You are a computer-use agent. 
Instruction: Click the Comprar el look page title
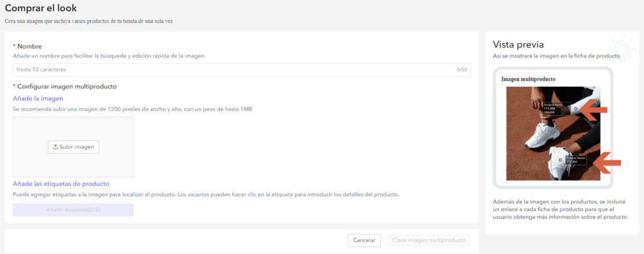[41, 8]
